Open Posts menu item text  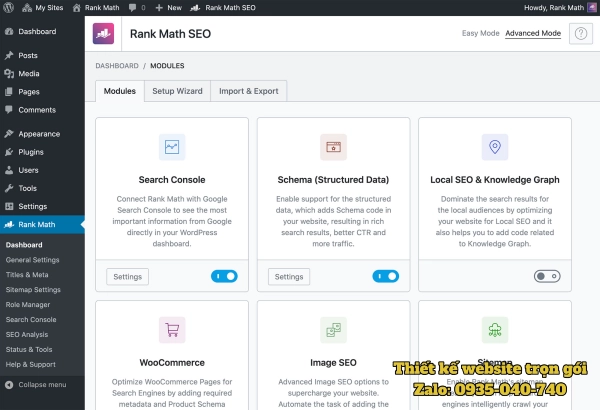(x=28, y=56)
